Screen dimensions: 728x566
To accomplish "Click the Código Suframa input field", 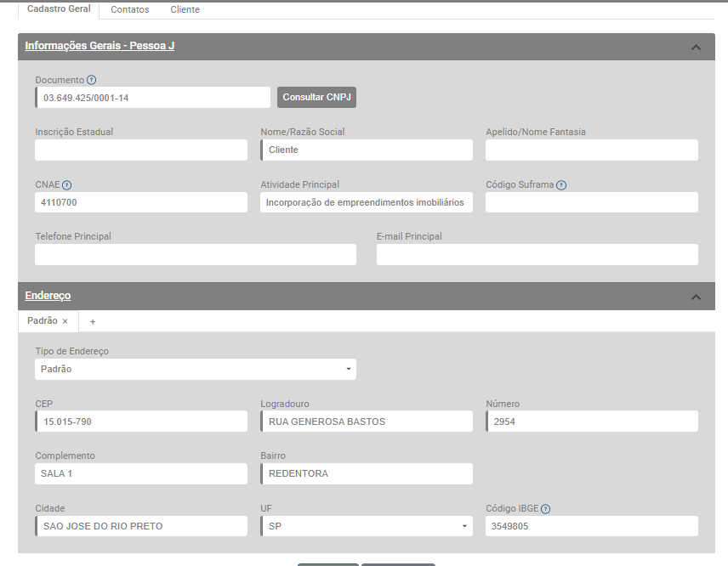I will tap(592, 202).
